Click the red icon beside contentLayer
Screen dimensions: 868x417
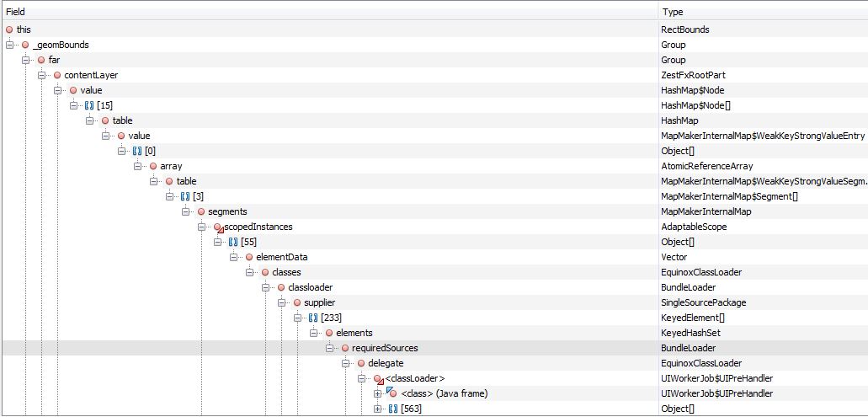pyautogui.click(x=57, y=75)
